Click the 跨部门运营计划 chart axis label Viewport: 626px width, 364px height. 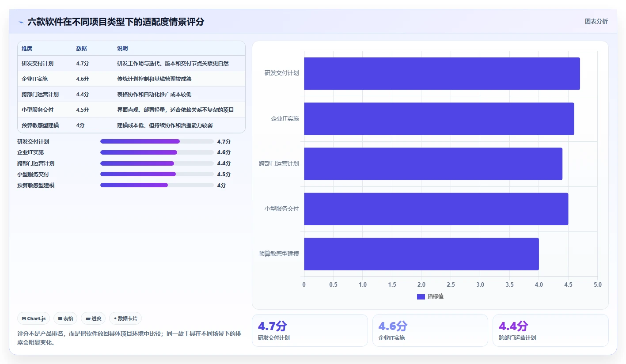point(279,164)
